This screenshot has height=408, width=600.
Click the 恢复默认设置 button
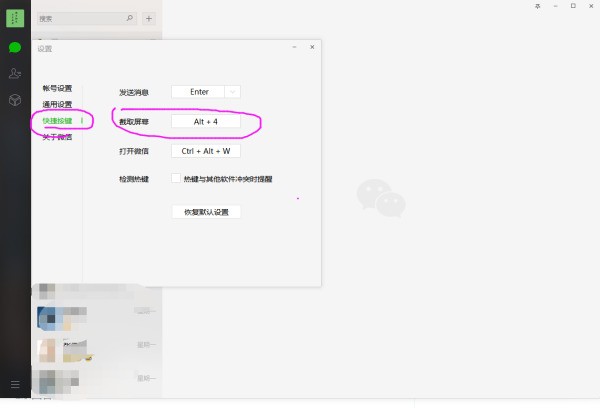tap(206, 212)
